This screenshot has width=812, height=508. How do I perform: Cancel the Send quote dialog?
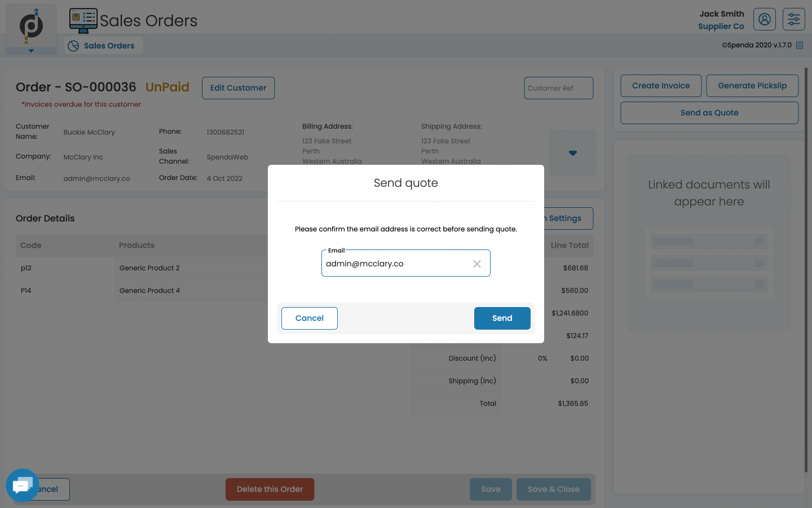point(310,318)
